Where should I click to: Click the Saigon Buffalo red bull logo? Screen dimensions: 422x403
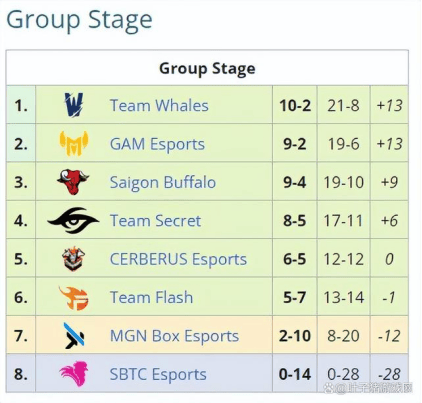pos(73,182)
